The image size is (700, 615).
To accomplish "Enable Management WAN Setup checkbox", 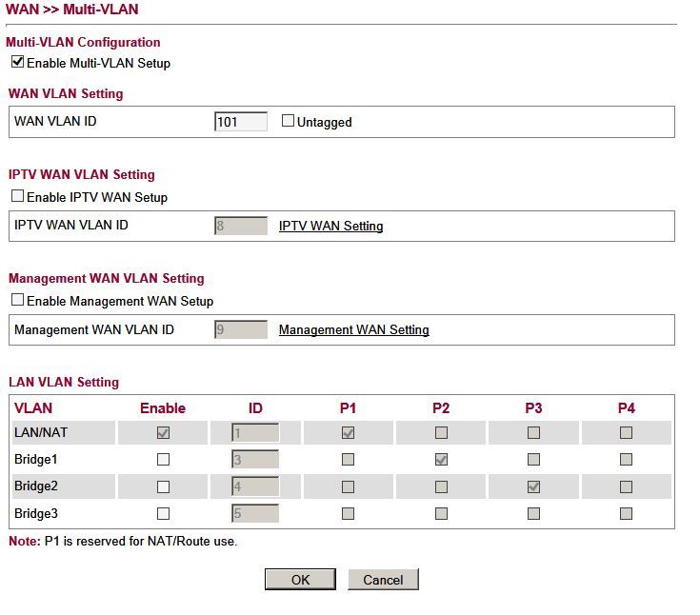I will 17,301.
